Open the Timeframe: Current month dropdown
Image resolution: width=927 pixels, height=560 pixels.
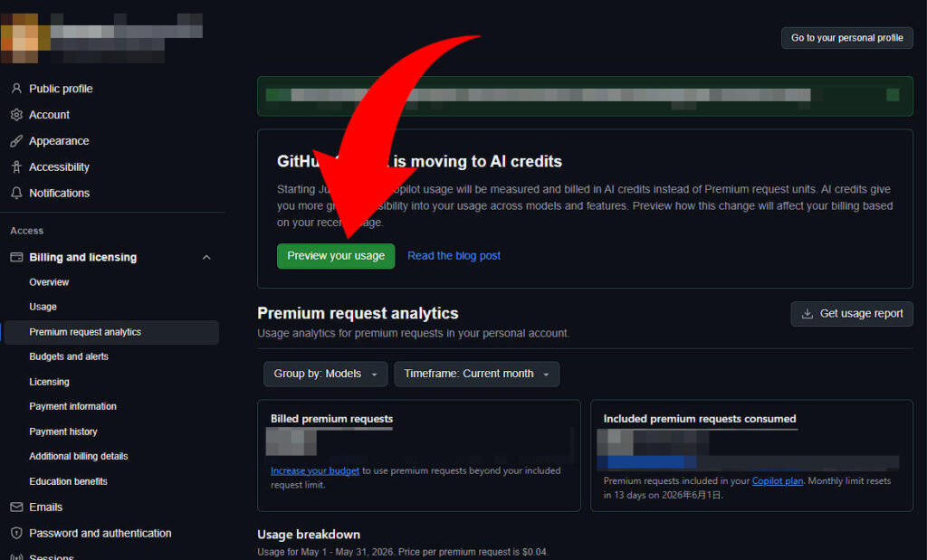[x=476, y=374]
